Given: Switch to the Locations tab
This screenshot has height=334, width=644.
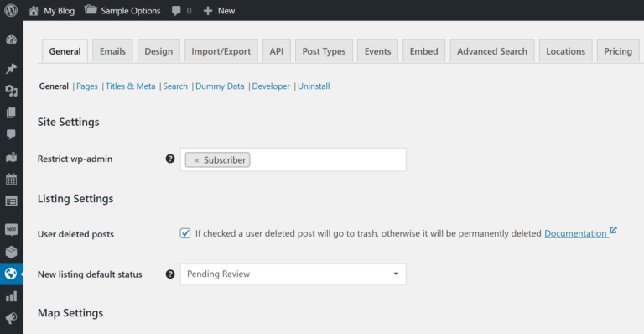Looking at the screenshot, I should point(565,51).
